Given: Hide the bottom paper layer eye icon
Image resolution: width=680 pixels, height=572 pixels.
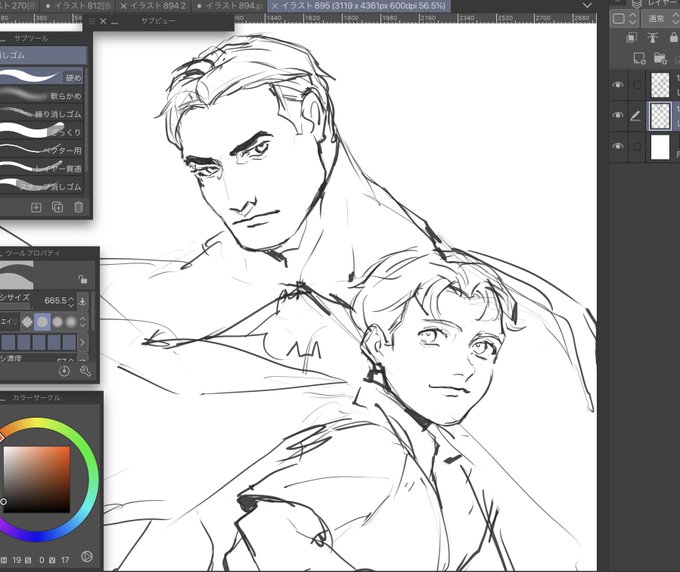Looking at the screenshot, I should [618, 146].
